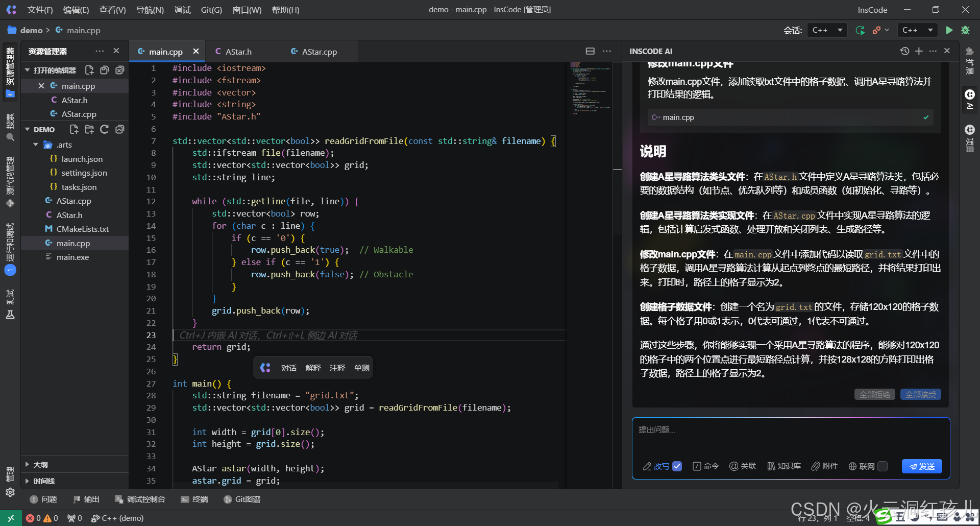This screenshot has width=980, height=526.
Task: Open the Search (搜索) sidebar view
Action: point(10,127)
